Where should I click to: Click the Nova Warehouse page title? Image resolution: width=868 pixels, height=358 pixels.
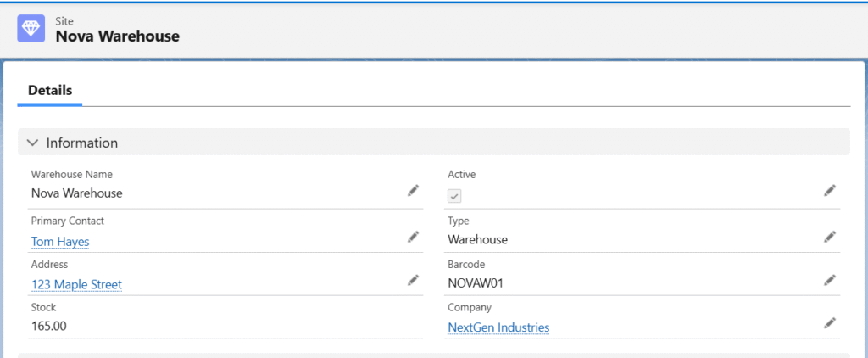click(117, 36)
